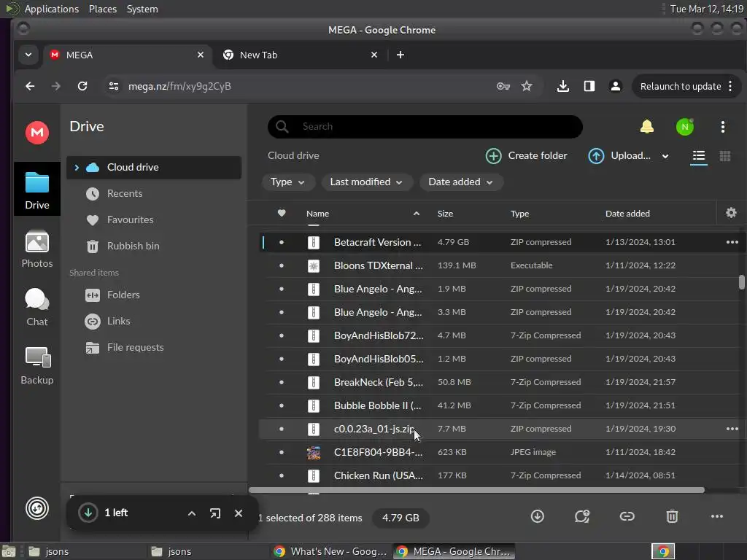Open the Chat section
The height and width of the screenshot is (560, 747).
(x=37, y=308)
